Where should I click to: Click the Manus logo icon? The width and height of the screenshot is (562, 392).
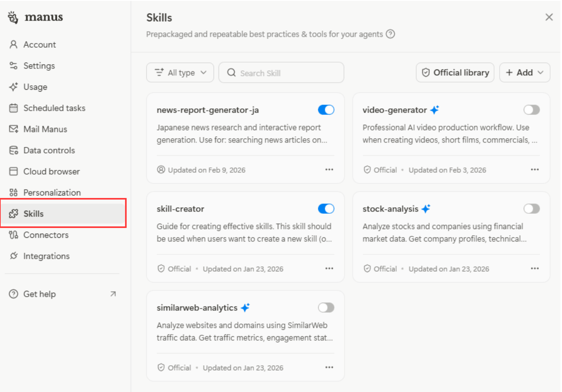13,17
